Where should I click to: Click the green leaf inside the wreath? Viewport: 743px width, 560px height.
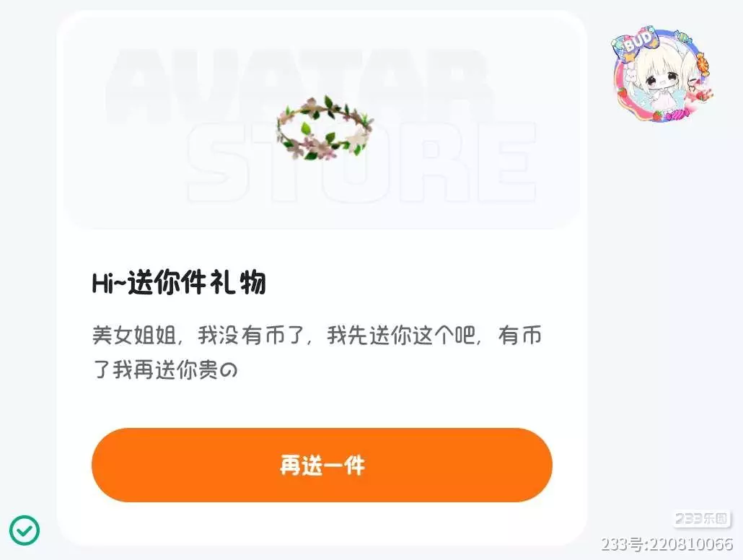click(x=307, y=128)
